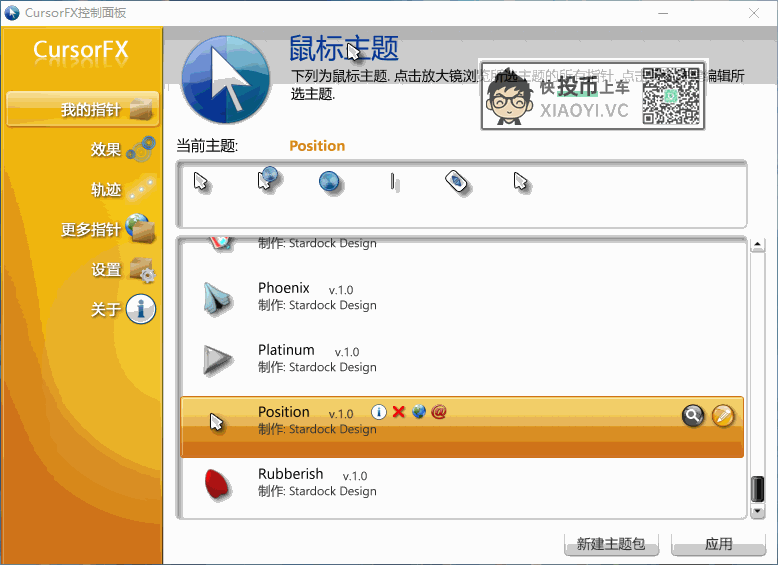
Task: Show info for Position theme
Action: [x=379, y=412]
